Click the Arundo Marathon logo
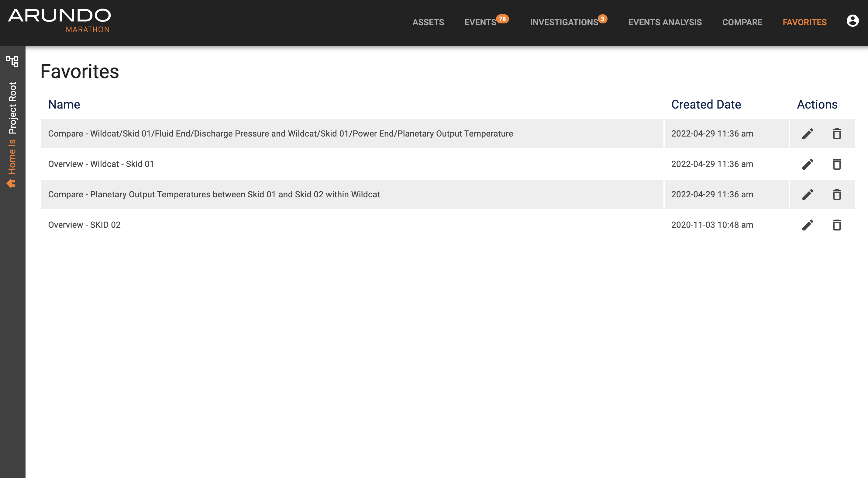Image resolution: width=868 pixels, height=478 pixels. 59,21
